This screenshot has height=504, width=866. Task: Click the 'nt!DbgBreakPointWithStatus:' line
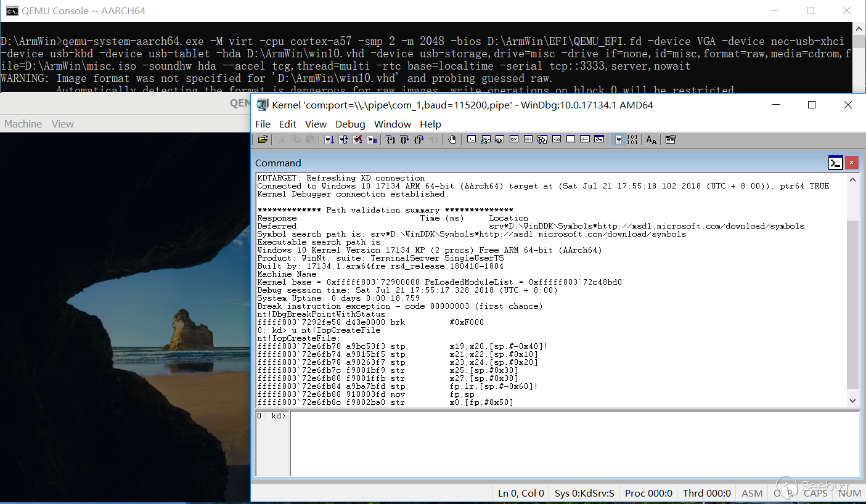pos(324,314)
